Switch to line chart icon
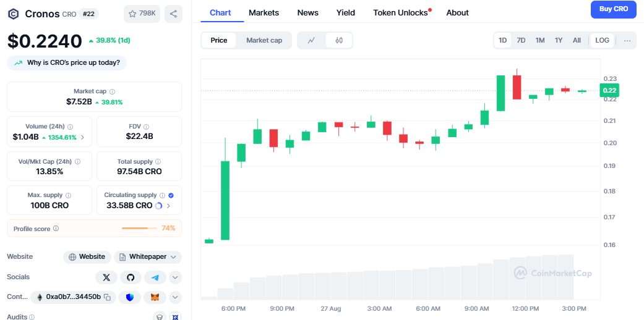This screenshot has height=320, width=644. click(311, 40)
